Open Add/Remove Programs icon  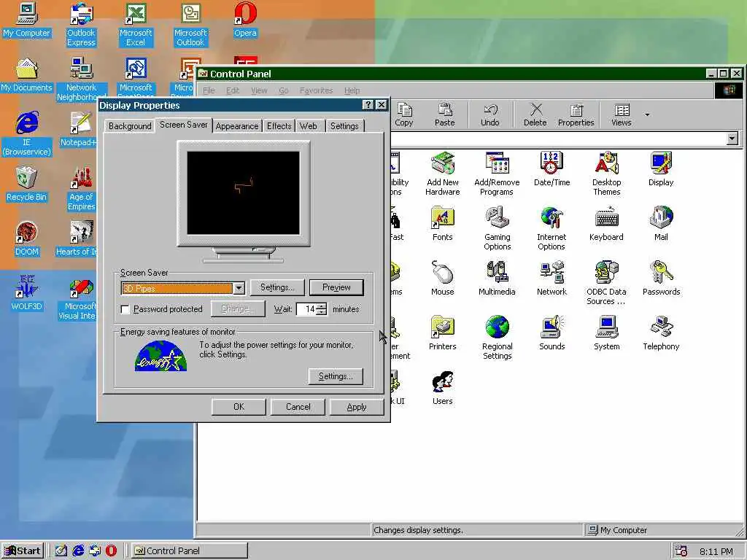(497, 174)
